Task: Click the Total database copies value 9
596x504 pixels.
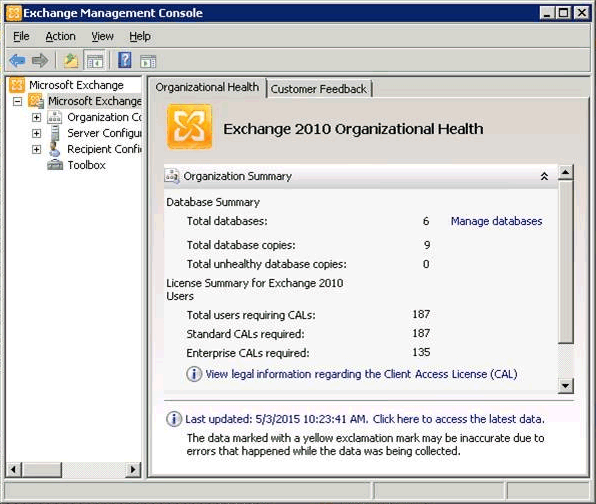Action: [426, 245]
